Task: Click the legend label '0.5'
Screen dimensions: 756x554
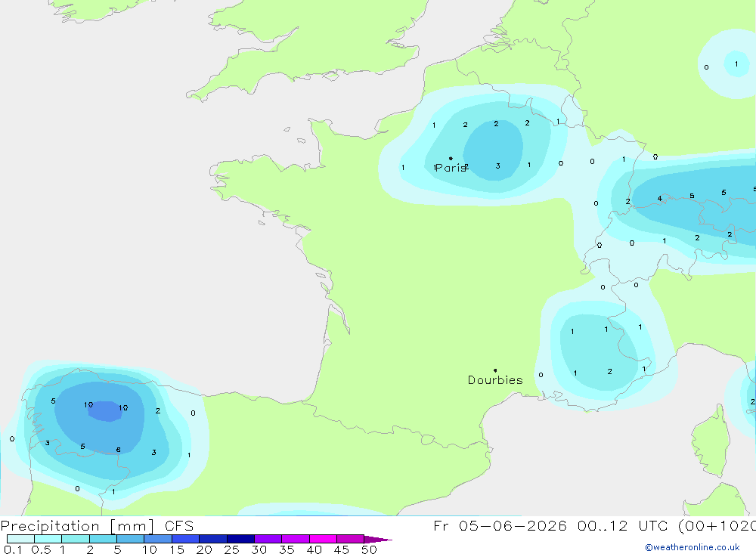Action: [x=41, y=549]
